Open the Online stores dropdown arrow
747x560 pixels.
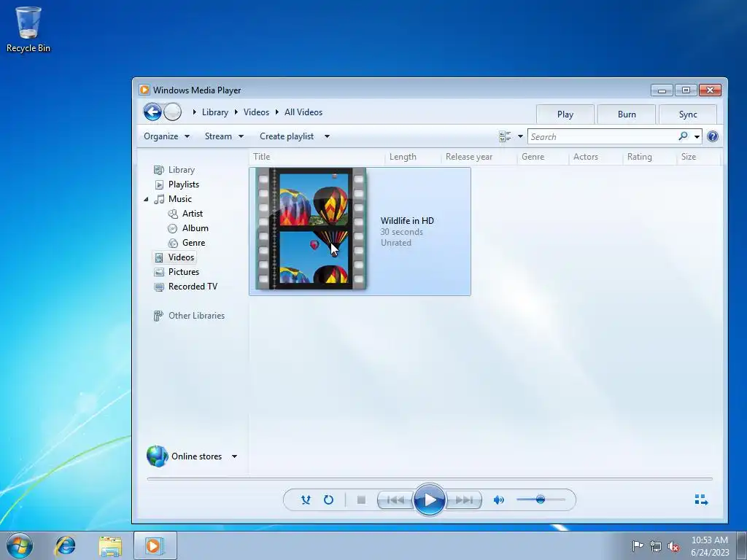coord(234,456)
